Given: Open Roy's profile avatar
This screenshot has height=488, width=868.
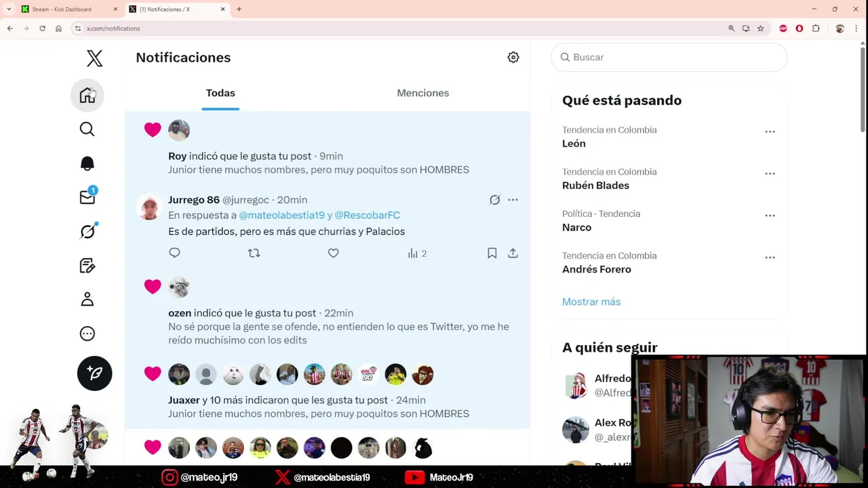Looking at the screenshot, I should [179, 130].
